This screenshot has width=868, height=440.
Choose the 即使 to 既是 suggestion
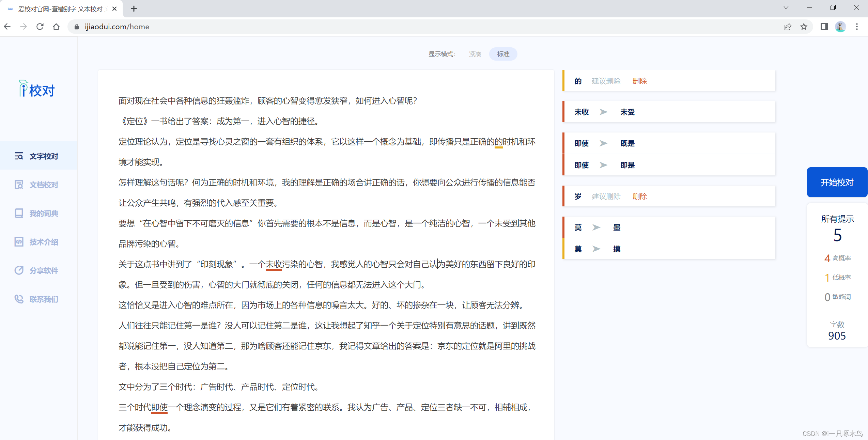pyautogui.click(x=627, y=143)
